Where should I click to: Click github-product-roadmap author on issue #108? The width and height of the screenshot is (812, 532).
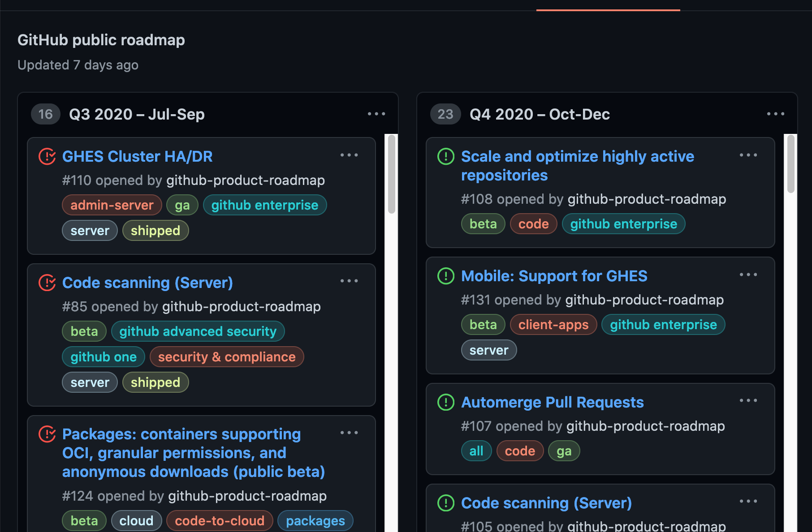click(x=647, y=199)
